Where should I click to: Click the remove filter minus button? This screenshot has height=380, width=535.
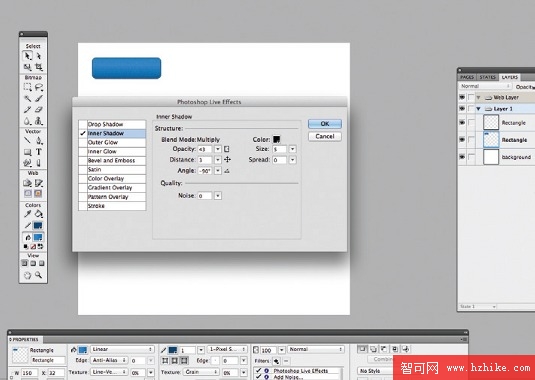click(286, 361)
